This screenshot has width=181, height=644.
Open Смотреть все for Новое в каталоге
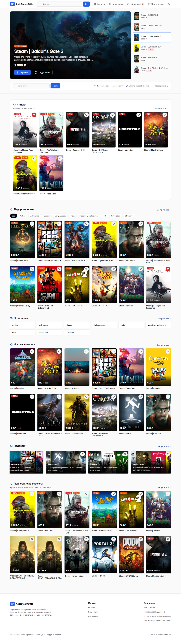point(164,345)
